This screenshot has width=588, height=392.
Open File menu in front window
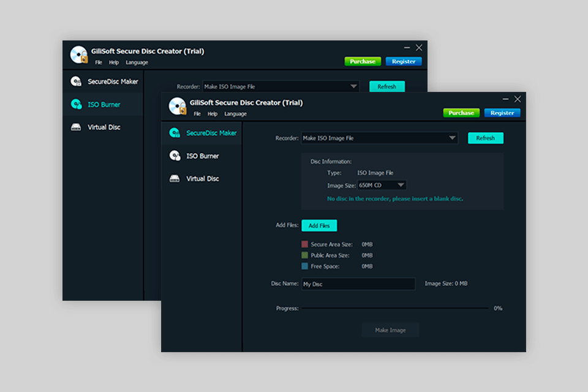[197, 114]
